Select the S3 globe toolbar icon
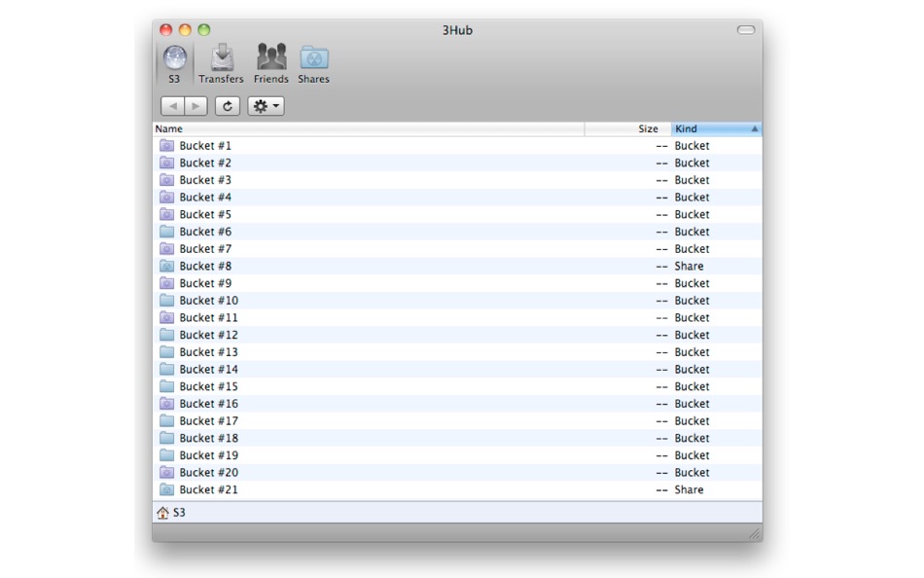 174,57
